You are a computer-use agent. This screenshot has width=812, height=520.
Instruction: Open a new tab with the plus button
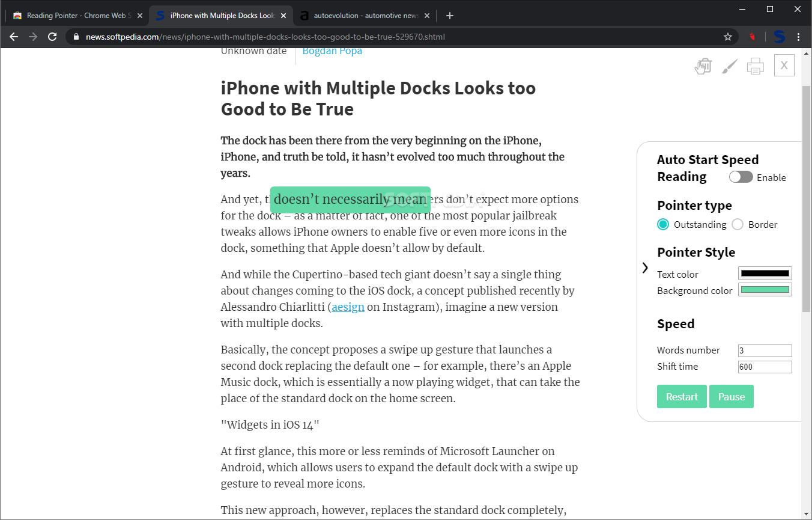tap(450, 16)
